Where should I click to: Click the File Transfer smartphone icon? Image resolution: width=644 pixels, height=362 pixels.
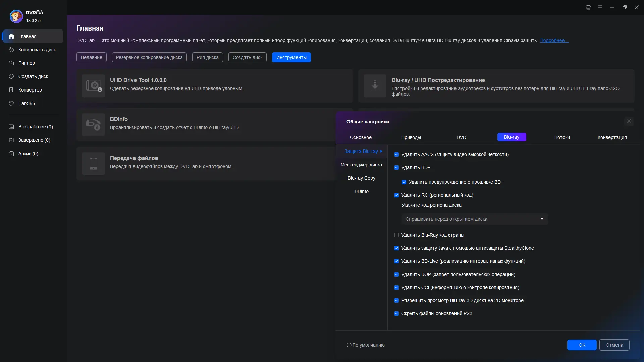pyautogui.click(x=93, y=164)
